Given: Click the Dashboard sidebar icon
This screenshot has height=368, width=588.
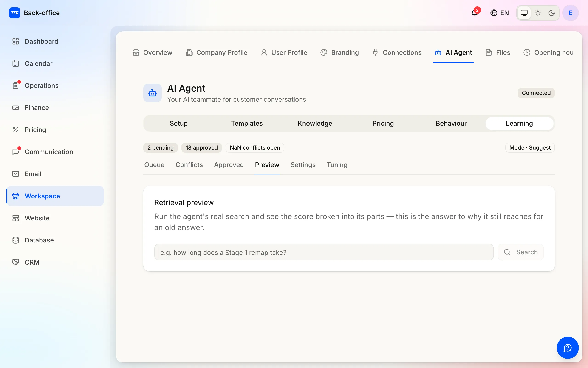Looking at the screenshot, I should [x=16, y=41].
